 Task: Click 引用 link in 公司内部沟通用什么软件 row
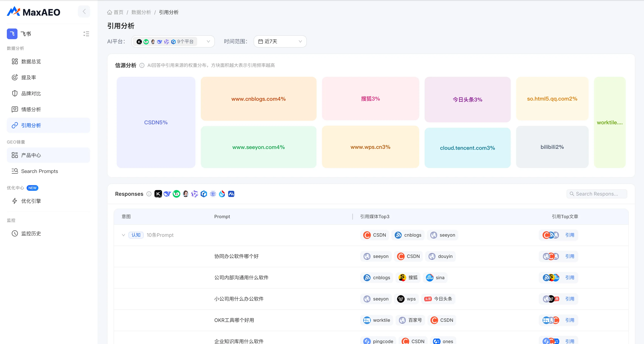[570, 278]
